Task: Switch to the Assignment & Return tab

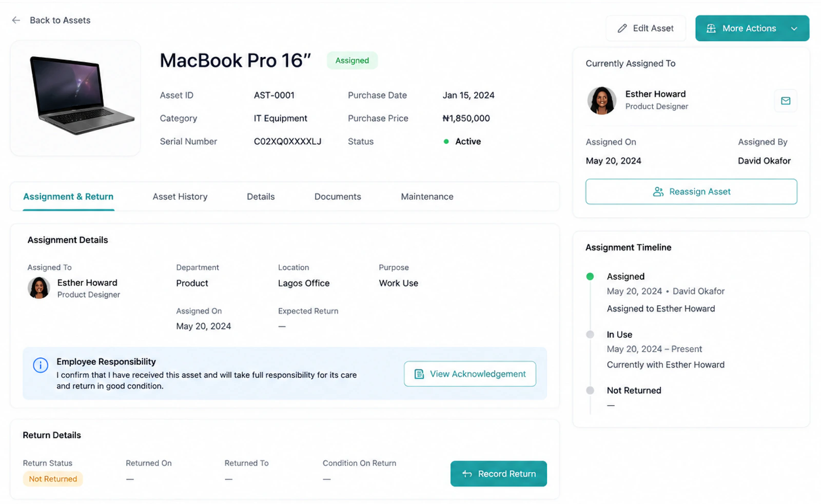Action: click(x=68, y=197)
